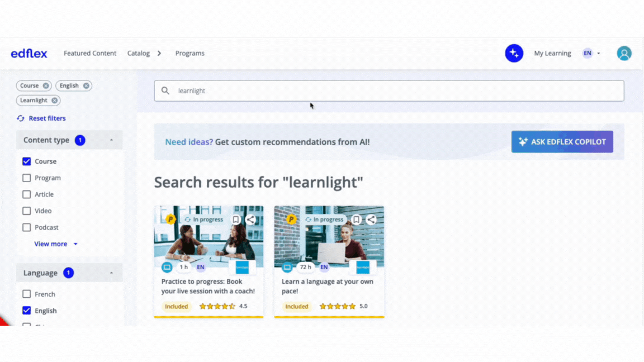Click course type icon on Learn a language card
The width and height of the screenshot is (644, 362).
click(287, 267)
